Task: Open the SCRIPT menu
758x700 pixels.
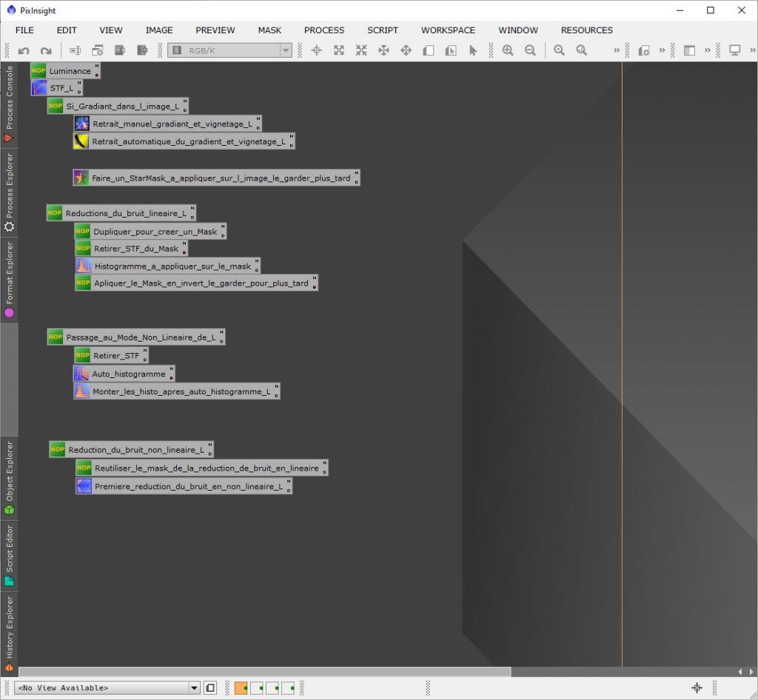Action: tap(383, 30)
